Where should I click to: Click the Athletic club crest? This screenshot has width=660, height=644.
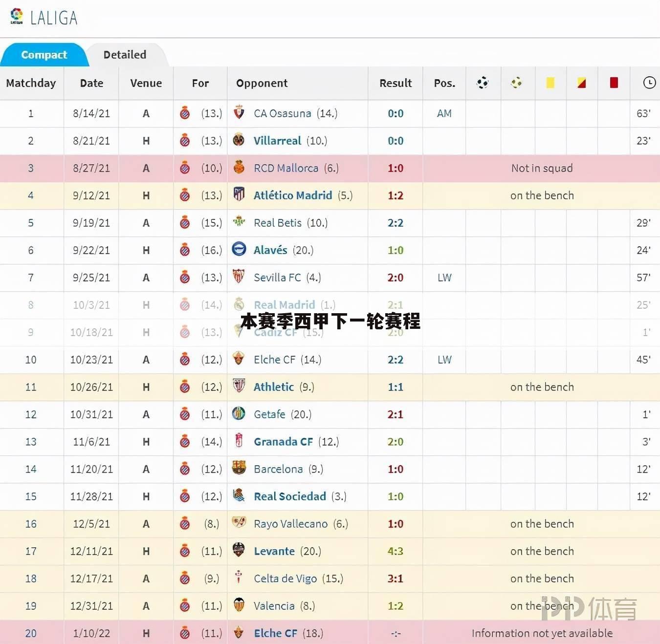click(239, 386)
